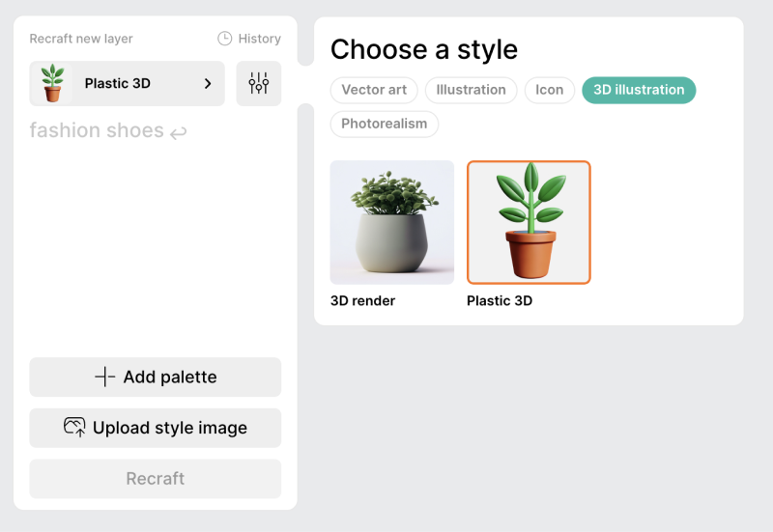773x532 pixels.
Task: Switch to the Illustration category
Action: (471, 90)
